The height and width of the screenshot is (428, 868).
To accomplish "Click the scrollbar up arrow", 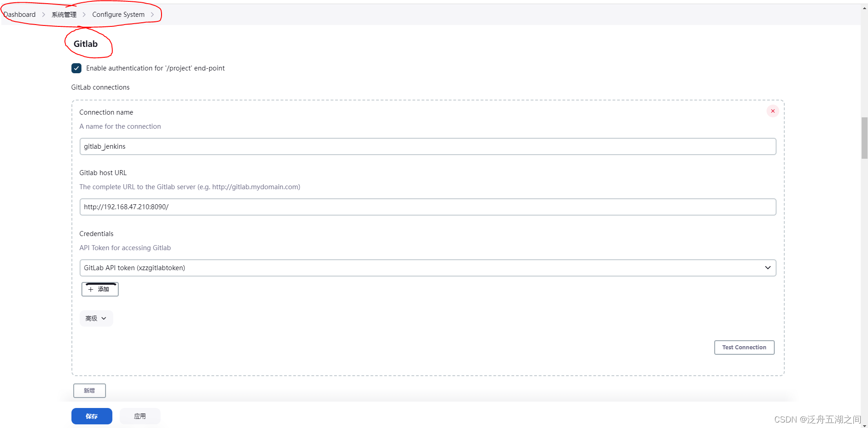I will tap(864, 8).
